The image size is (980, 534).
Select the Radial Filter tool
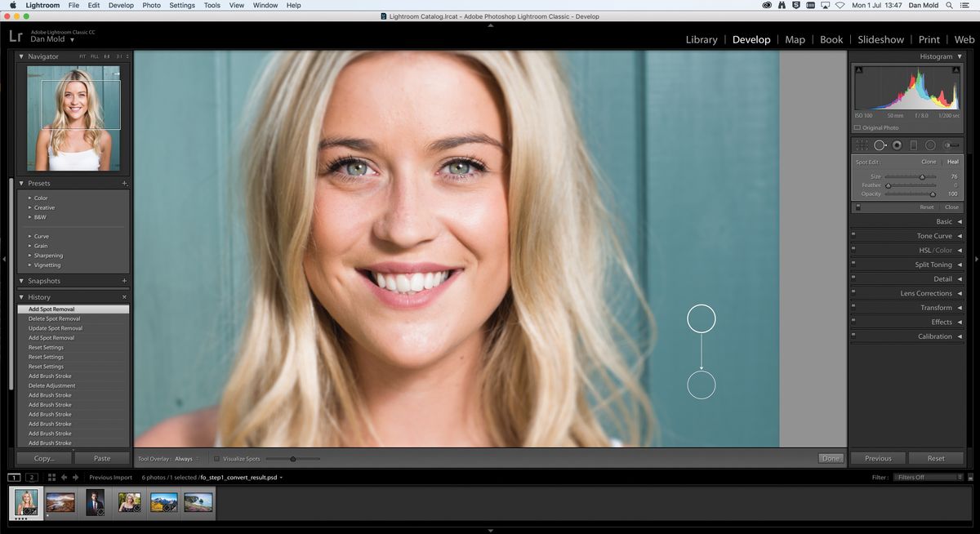[x=929, y=145]
